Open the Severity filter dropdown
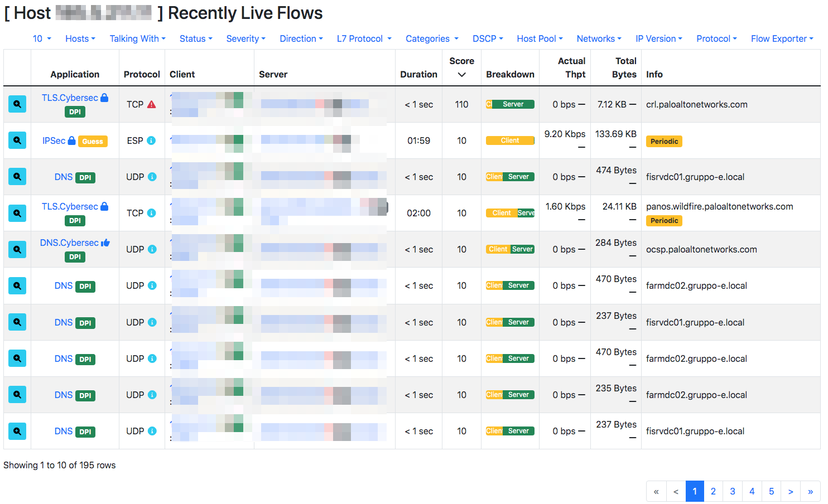Viewport: 828px width, 504px height. click(x=245, y=38)
